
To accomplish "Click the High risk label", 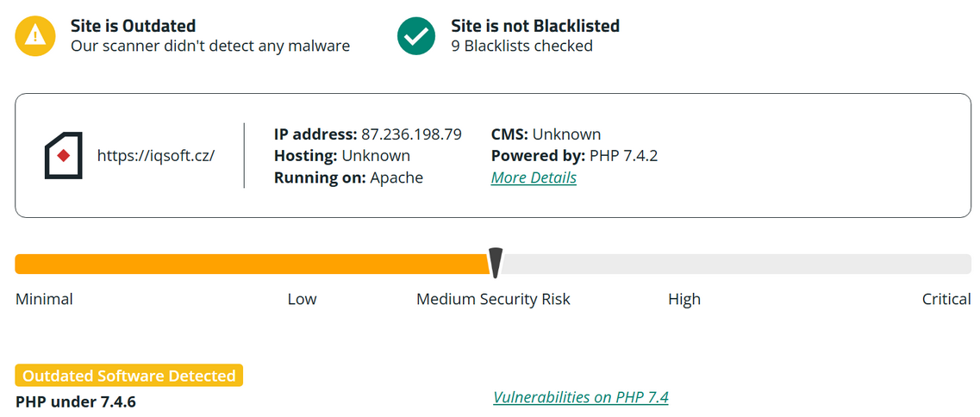I will pyautogui.click(x=684, y=299).
